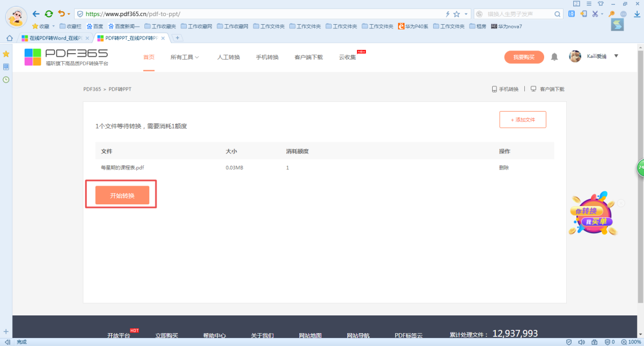
Task: Click the 我要购买 button
Action: pos(524,57)
